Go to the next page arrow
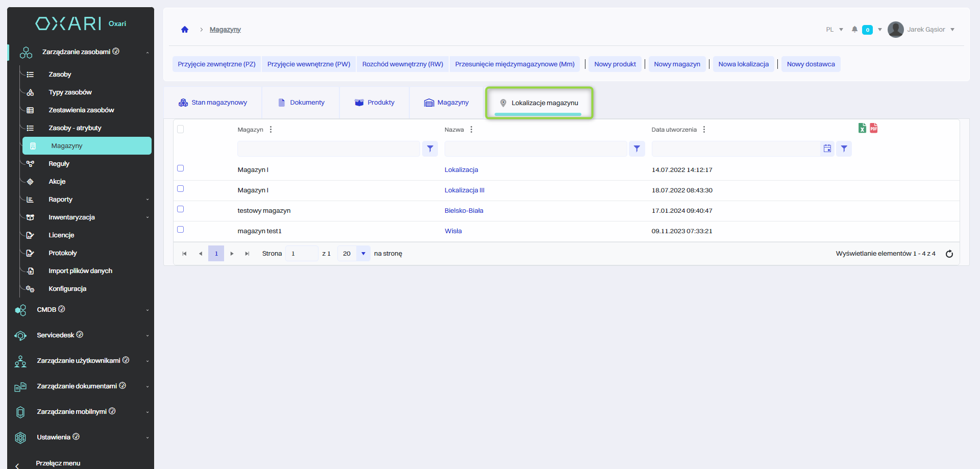This screenshot has height=469, width=980. pos(232,254)
